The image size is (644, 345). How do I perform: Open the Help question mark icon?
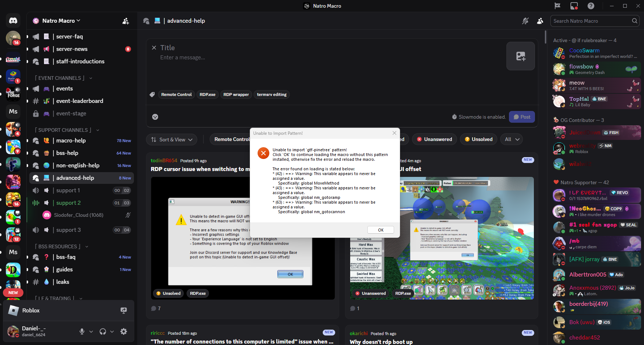(591, 6)
